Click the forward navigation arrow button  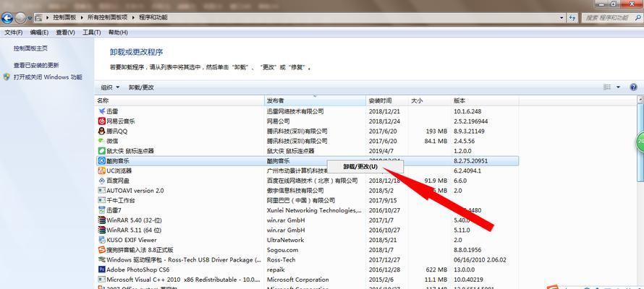[x=20, y=17]
